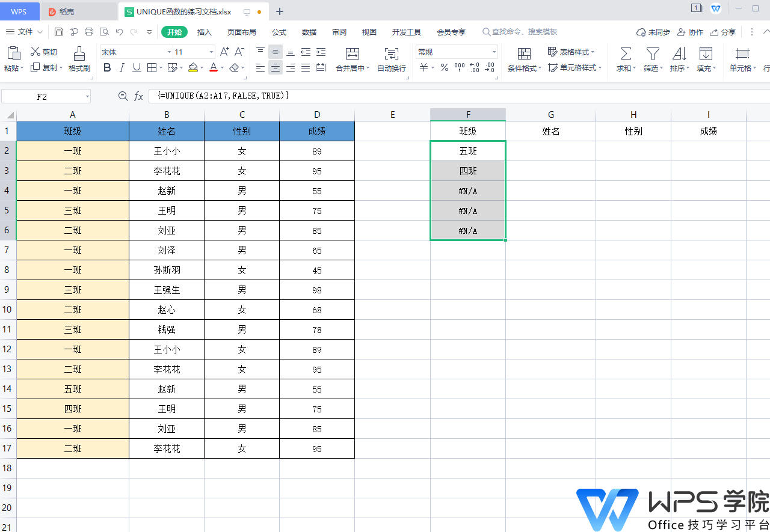The width and height of the screenshot is (770, 532).
Task: Activate the Format Painter 格式刷
Action: pos(79,59)
